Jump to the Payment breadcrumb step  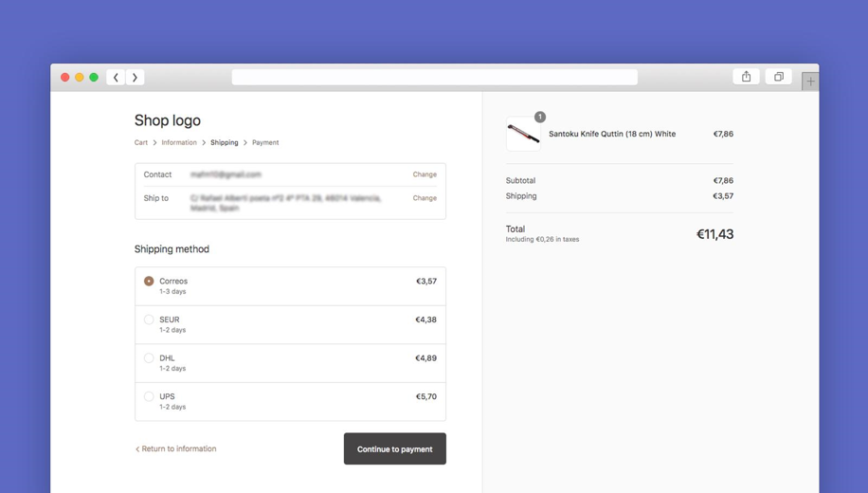click(x=265, y=143)
